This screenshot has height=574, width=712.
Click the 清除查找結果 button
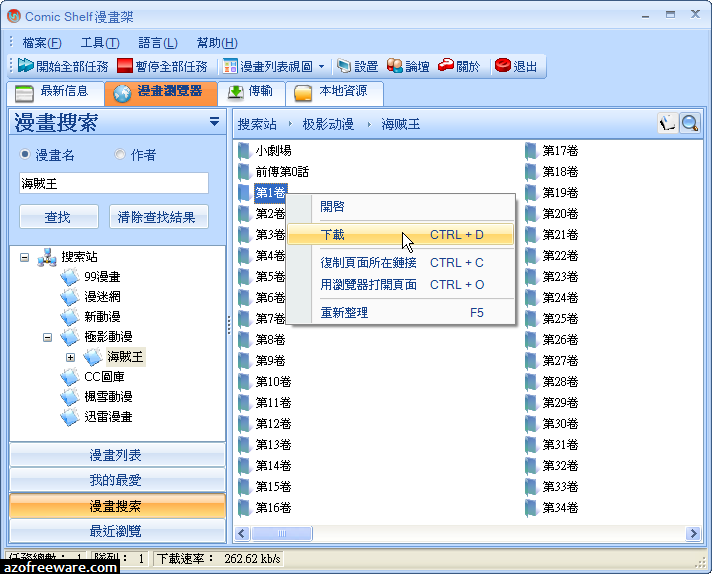coord(159,217)
